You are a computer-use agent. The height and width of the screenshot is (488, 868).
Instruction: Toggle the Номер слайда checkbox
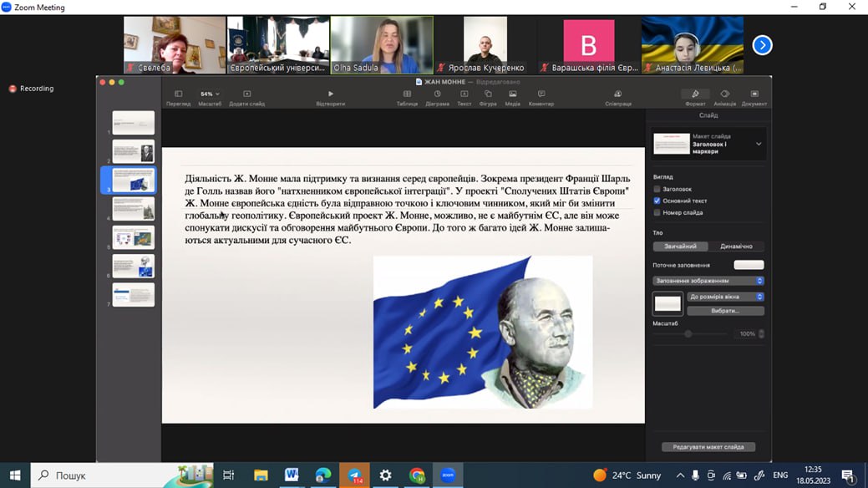(657, 212)
